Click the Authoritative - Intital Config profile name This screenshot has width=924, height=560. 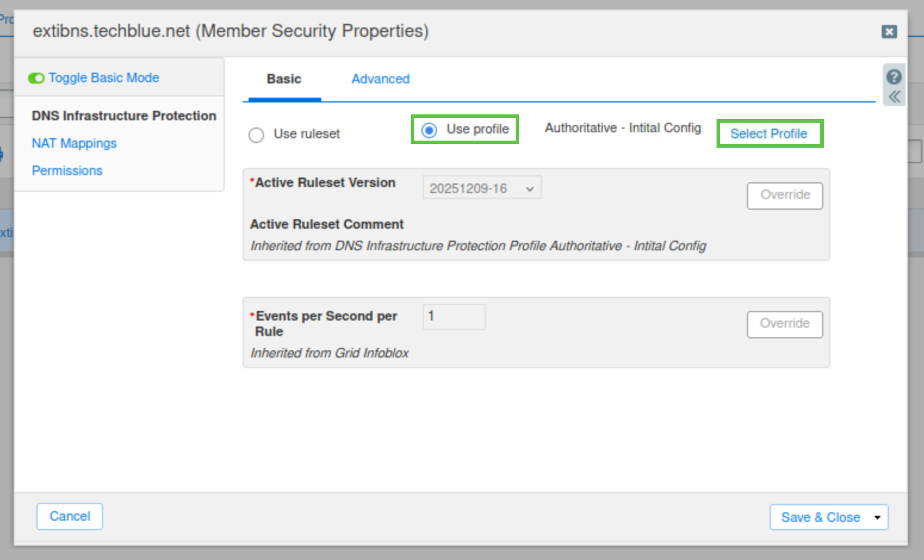[x=622, y=128]
